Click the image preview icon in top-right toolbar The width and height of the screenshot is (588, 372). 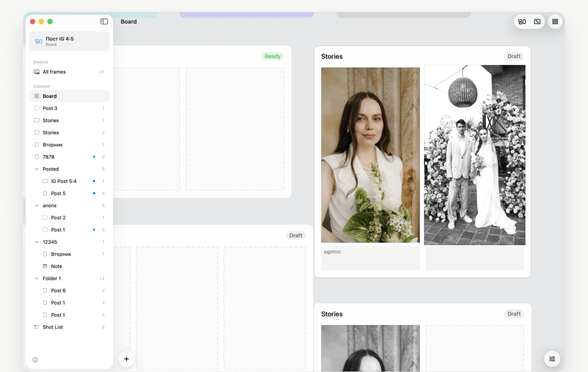pyautogui.click(x=537, y=22)
